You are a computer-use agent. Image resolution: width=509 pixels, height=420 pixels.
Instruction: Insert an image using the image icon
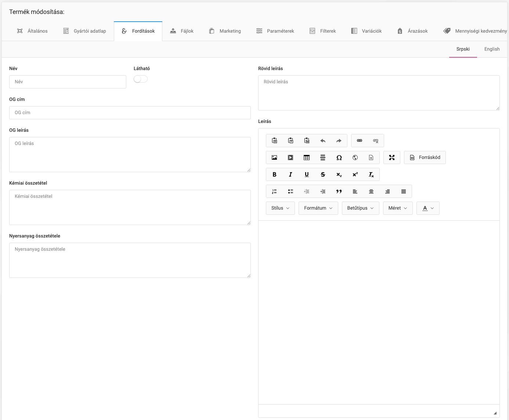tap(274, 157)
